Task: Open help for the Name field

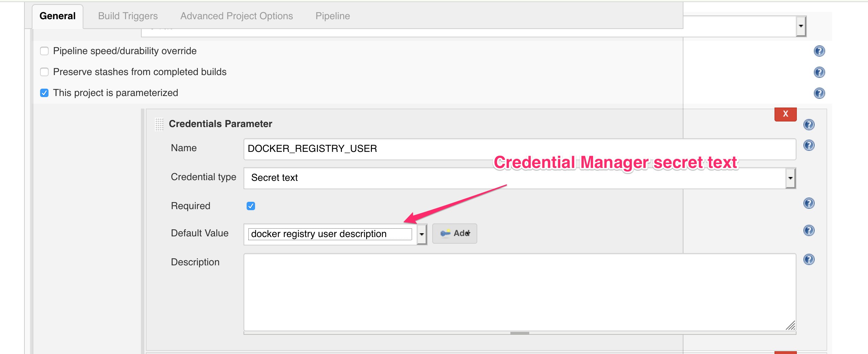Action: 809,145
